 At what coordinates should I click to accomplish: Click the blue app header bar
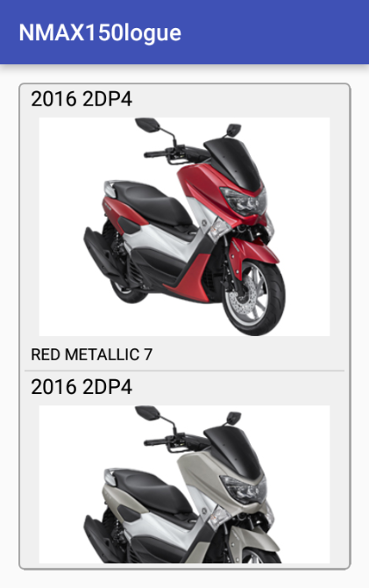[184, 32]
